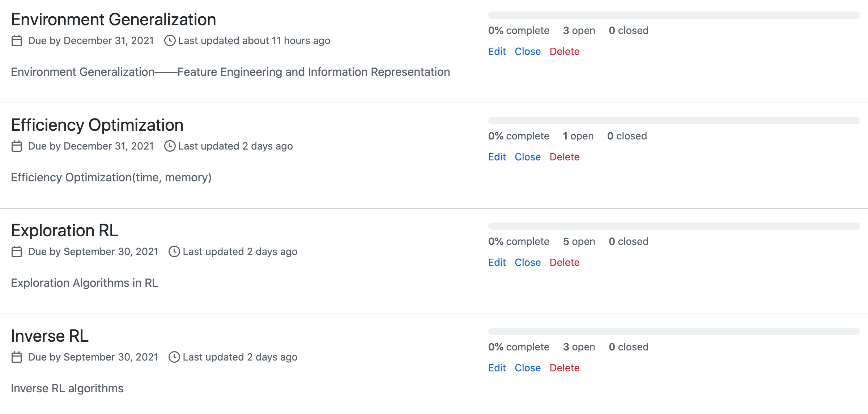Delete the Environment Generalization milestone
This screenshot has width=868, height=414.
(x=564, y=52)
